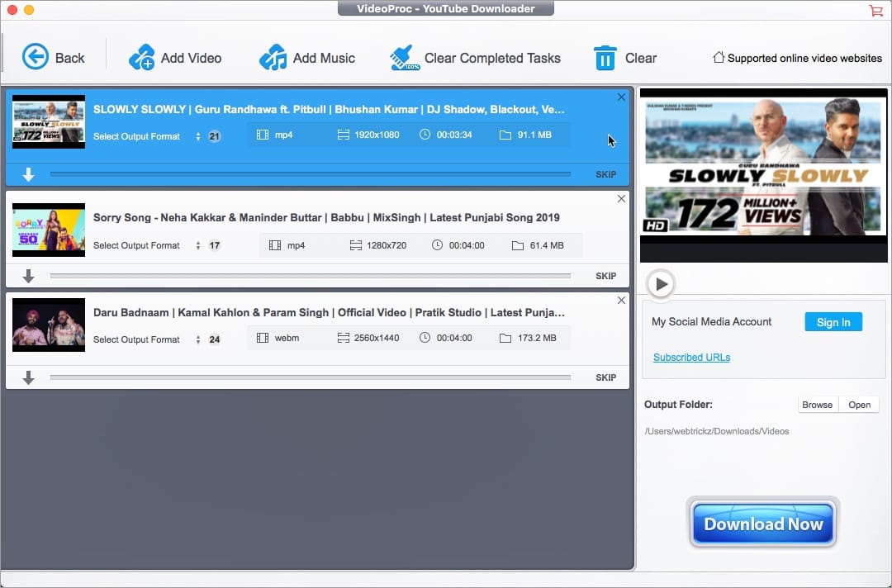892x588 pixels.
Task: Click the SLOWLY SLOWLY video title
Action: pos(329,109)
